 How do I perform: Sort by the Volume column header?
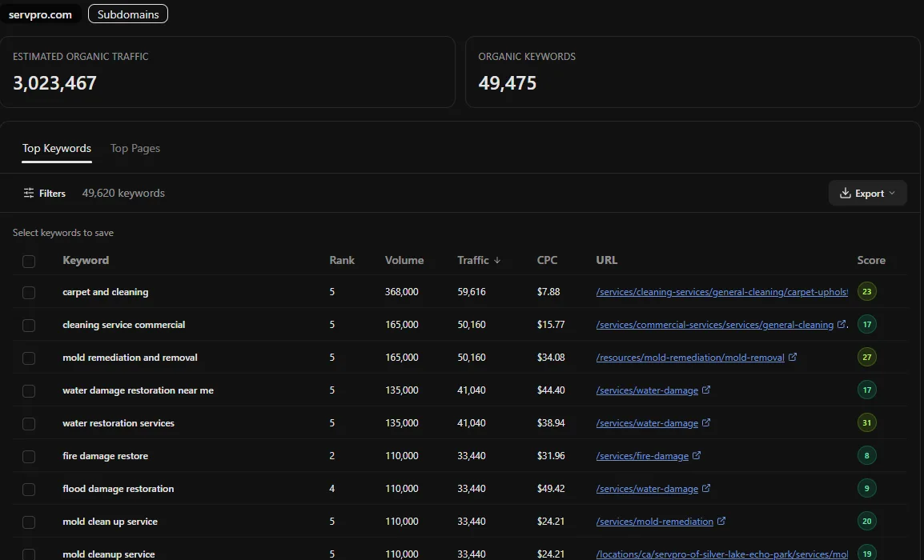[x=404, y=260]
